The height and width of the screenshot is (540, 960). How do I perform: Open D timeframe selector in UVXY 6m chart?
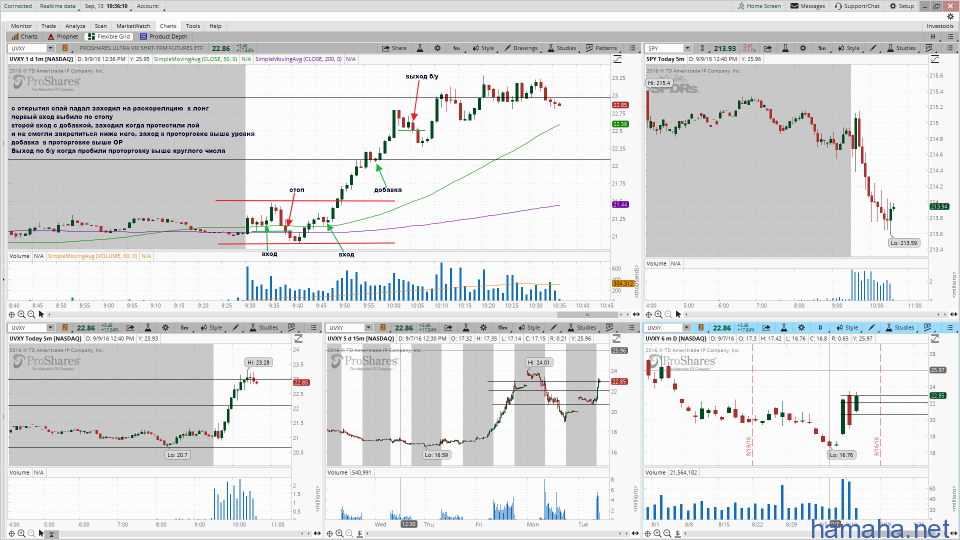coord(820,328)
